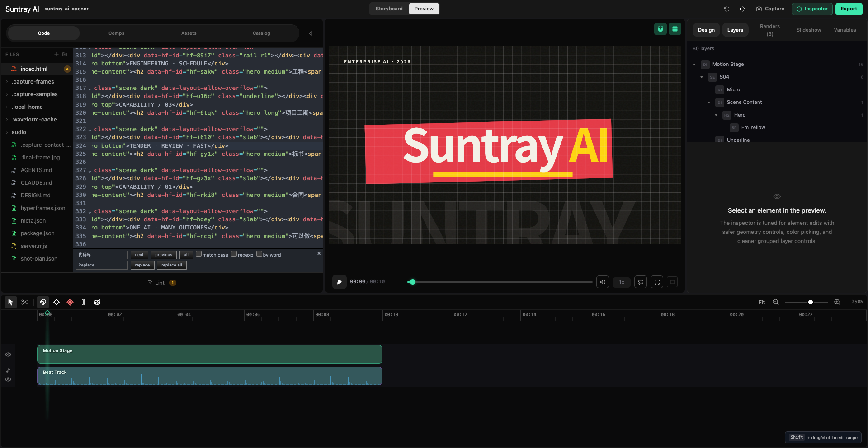868x448 pixels.
Task: Click the undo arrow in top bar
Action: point(726,9)
